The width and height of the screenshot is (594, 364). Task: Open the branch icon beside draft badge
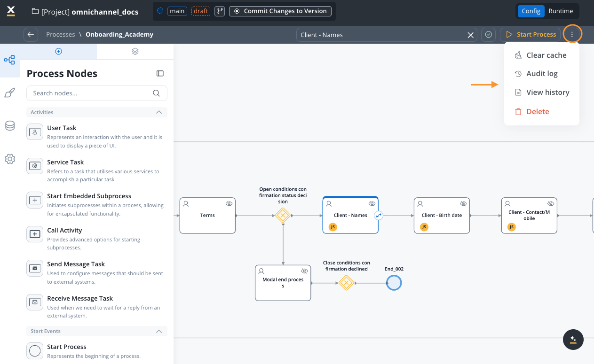pos(219,11)
